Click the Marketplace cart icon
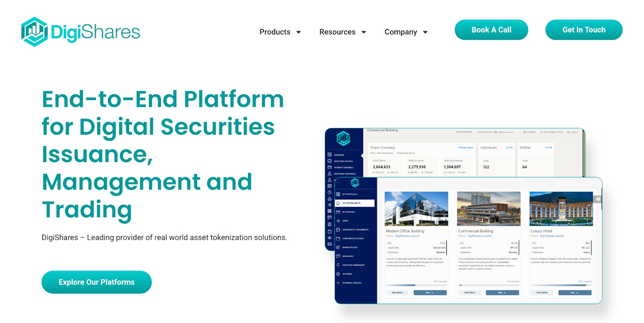Viewport: 644px width, 323px height. coord(338,247)
